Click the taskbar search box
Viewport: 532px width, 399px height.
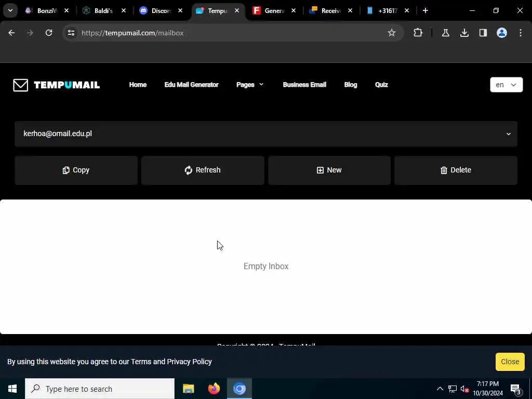click(100, 389)
